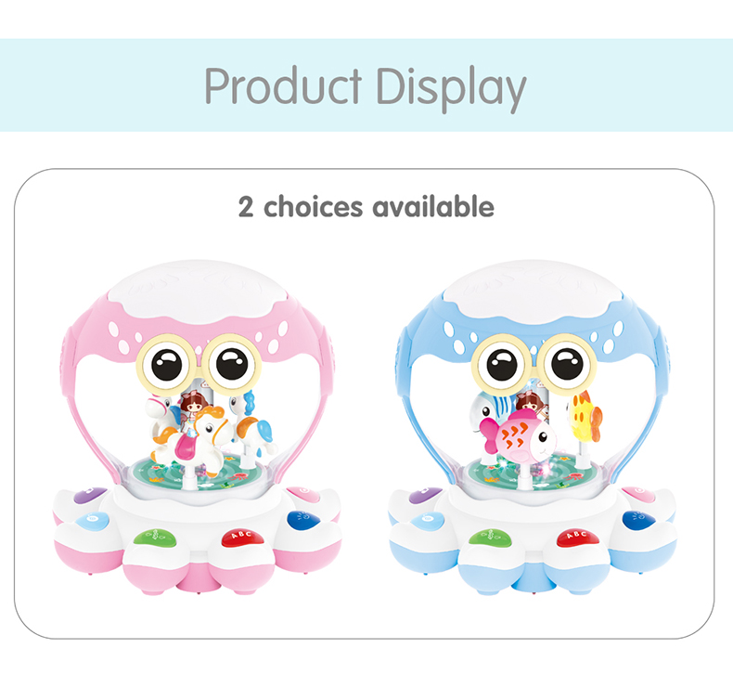Click the light blue button on pink toy
The image size is (733, 700).
pyautogui.click(x=92, y=521)
